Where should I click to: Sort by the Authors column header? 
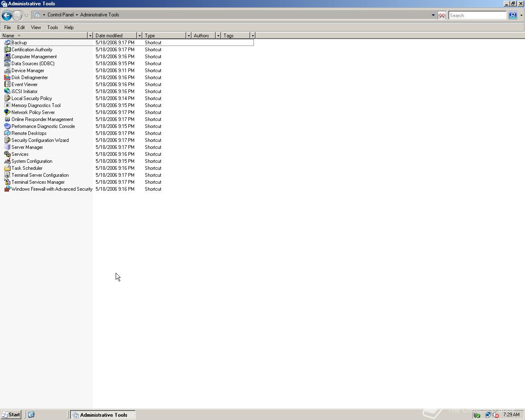point(204,36)
